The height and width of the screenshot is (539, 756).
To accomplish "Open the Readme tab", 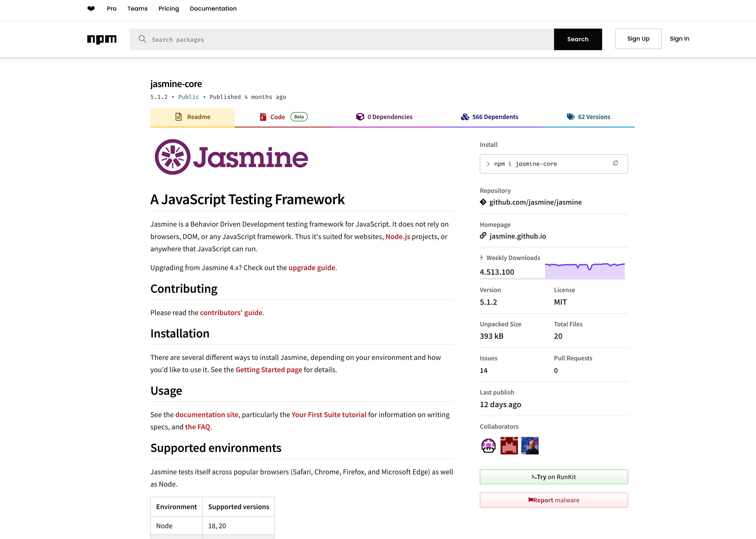I will (192, 117).
